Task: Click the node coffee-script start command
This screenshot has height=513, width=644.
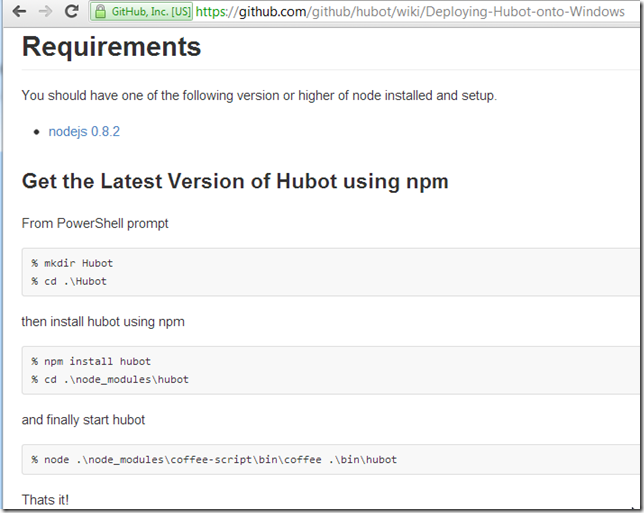Action: click(214, 459)
